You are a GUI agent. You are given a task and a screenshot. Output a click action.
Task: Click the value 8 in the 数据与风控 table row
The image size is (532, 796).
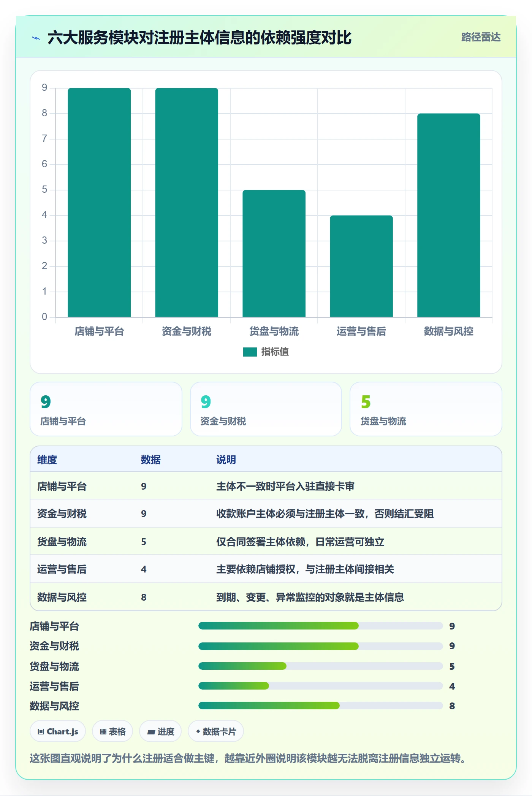click(144, 597)
